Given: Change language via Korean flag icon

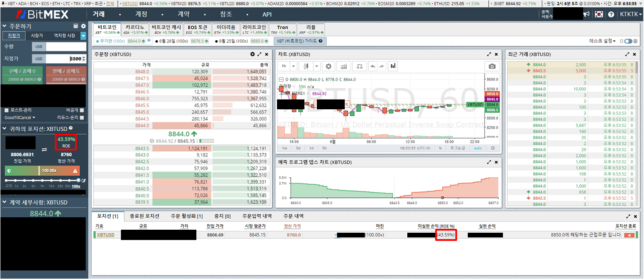Looking at the screenshot, I should point(599,14).
